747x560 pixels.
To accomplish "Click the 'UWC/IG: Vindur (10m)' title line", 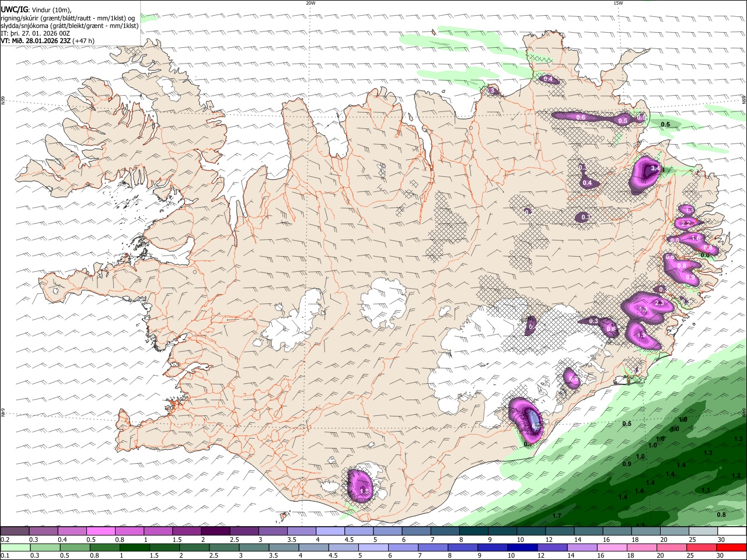I will [x=36, y=10].
